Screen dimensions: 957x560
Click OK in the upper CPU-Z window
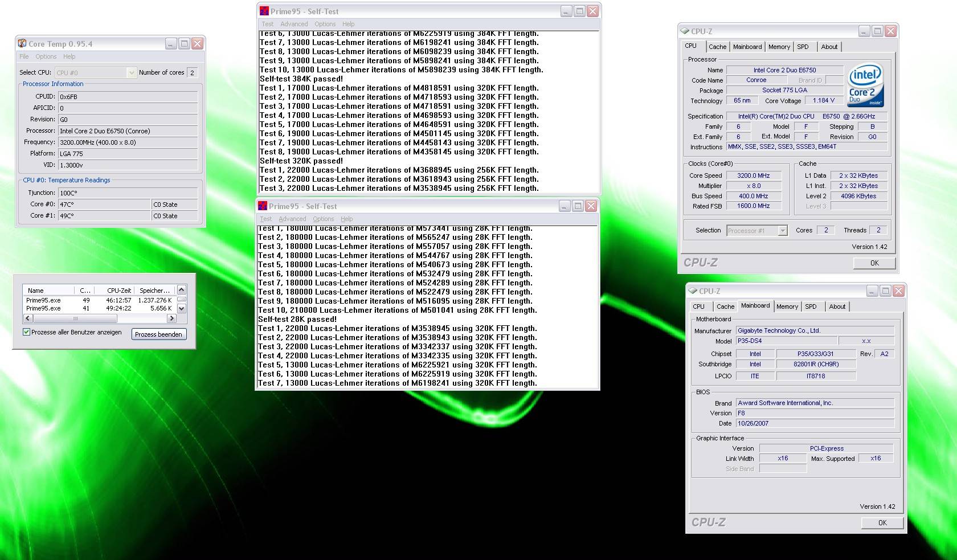pyautogui.click(x=874, y=263)
